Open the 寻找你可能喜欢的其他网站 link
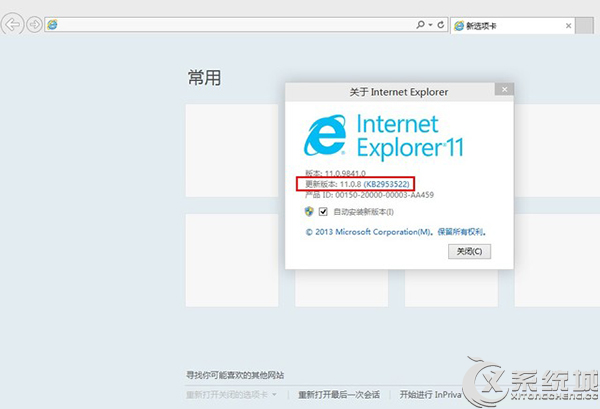The height and width of the screenshot is (409, 600). click(x=235, y=375)
